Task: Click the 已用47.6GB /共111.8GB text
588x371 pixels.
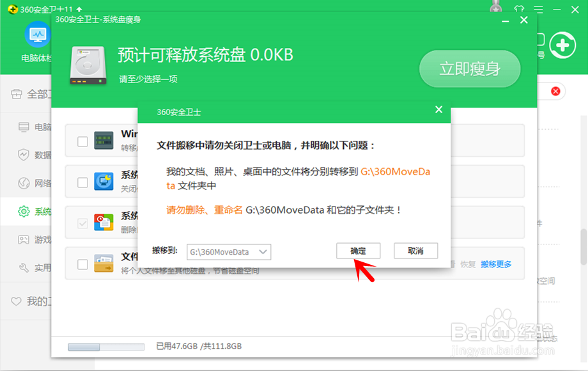Action: point(199,346)
